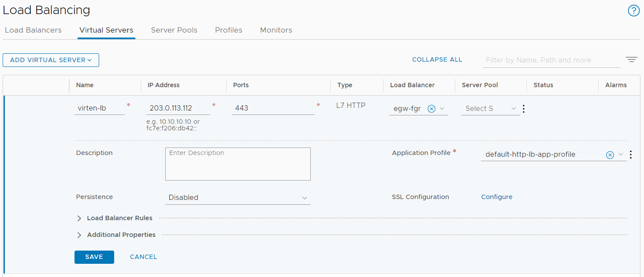Switch to the Server Pools tab
This screenshot has width=644, height=277.
(x=174, y=30)
